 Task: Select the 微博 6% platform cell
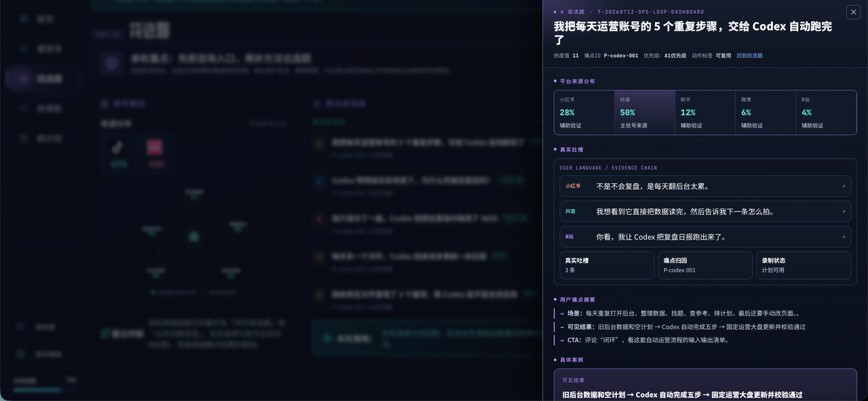[766, 113]
